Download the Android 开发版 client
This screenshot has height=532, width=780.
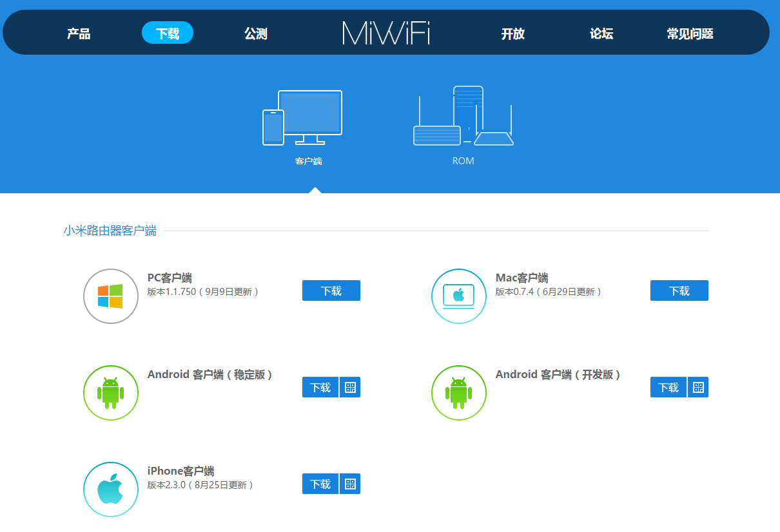click(x=668, y=387)
